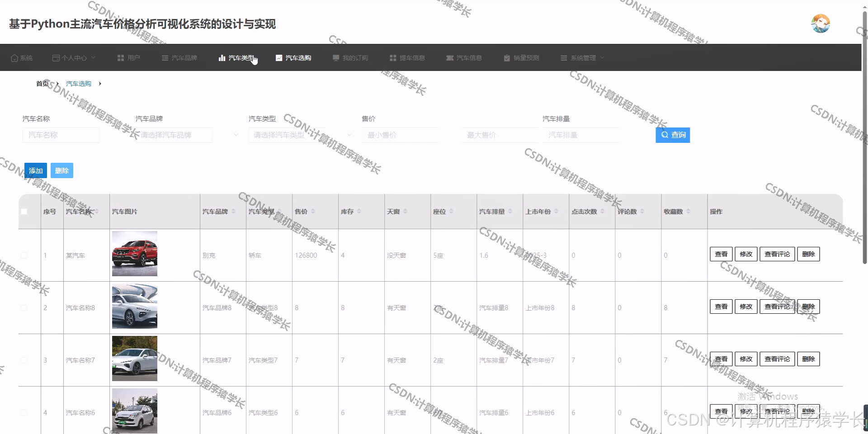Click the 汽车选购 breadcrumb link
Viewport: 868px width, 434px height.
point(79,84)
